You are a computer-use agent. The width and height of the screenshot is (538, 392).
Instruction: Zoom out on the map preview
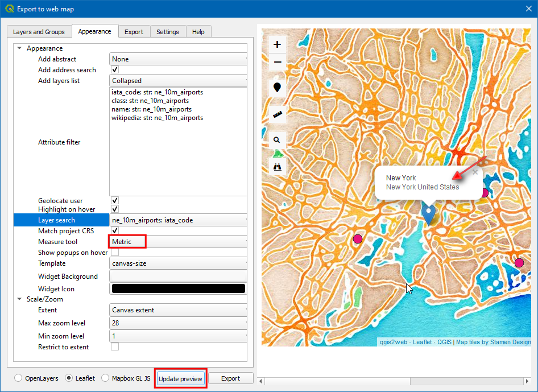[277, 62]
